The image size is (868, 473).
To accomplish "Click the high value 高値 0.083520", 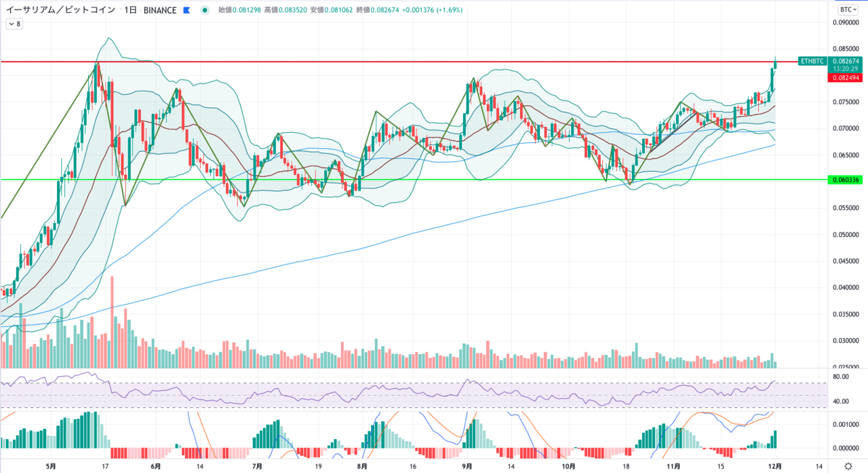I will [285, 10].
